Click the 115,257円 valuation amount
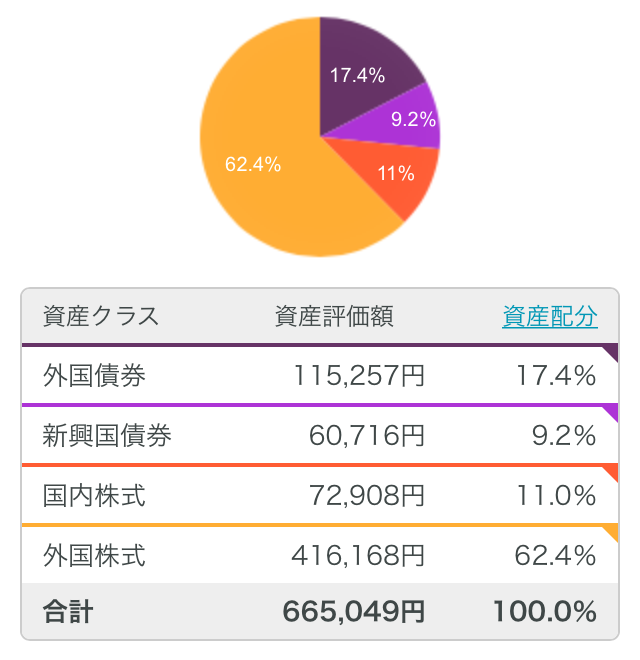This screenshot has width=640, height=660. point(359,376)
